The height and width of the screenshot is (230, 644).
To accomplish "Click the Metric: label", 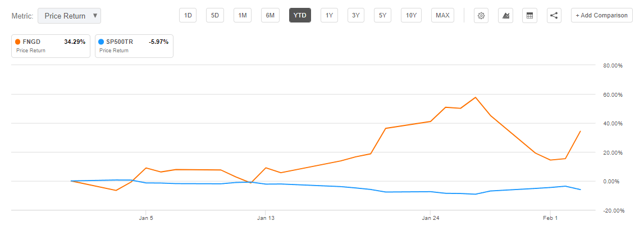I will (x=22, y=16).
